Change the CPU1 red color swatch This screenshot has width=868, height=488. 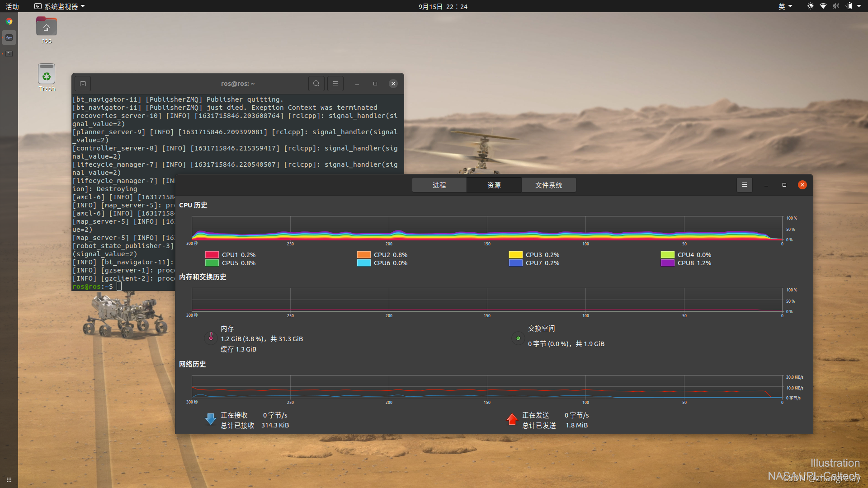(212, 255)
